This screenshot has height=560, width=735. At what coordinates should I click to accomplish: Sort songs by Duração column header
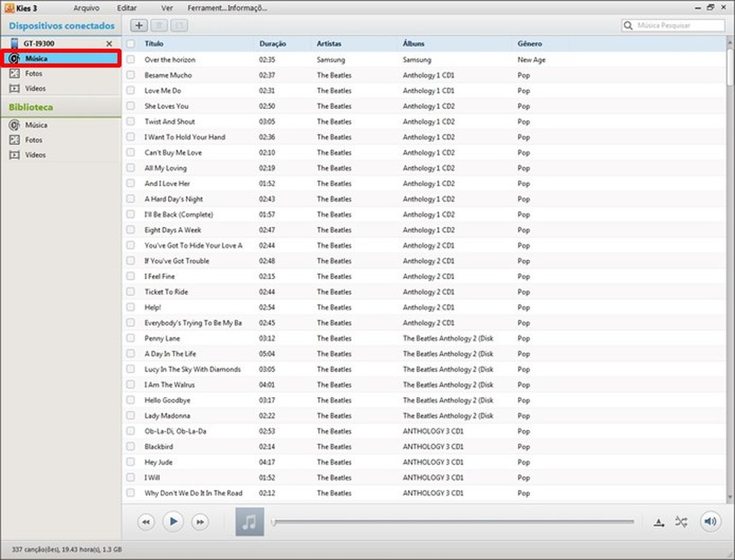pyautogui.click(x=273, y=44)
